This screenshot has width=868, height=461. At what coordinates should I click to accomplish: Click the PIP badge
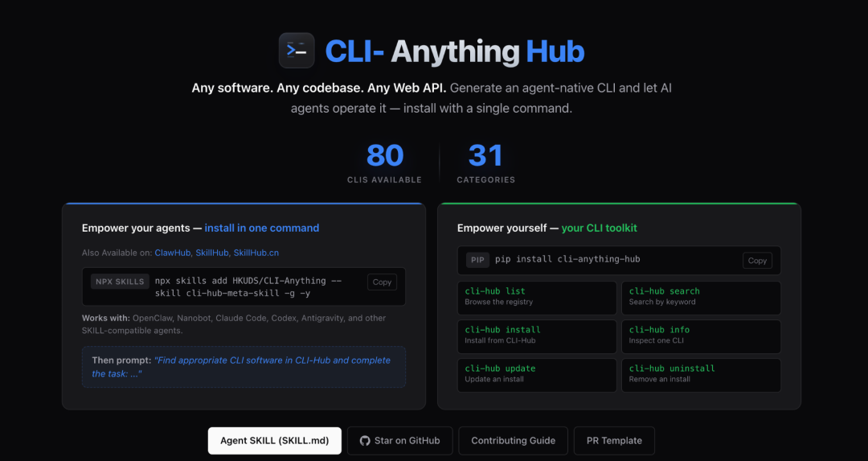pos(477,260)
